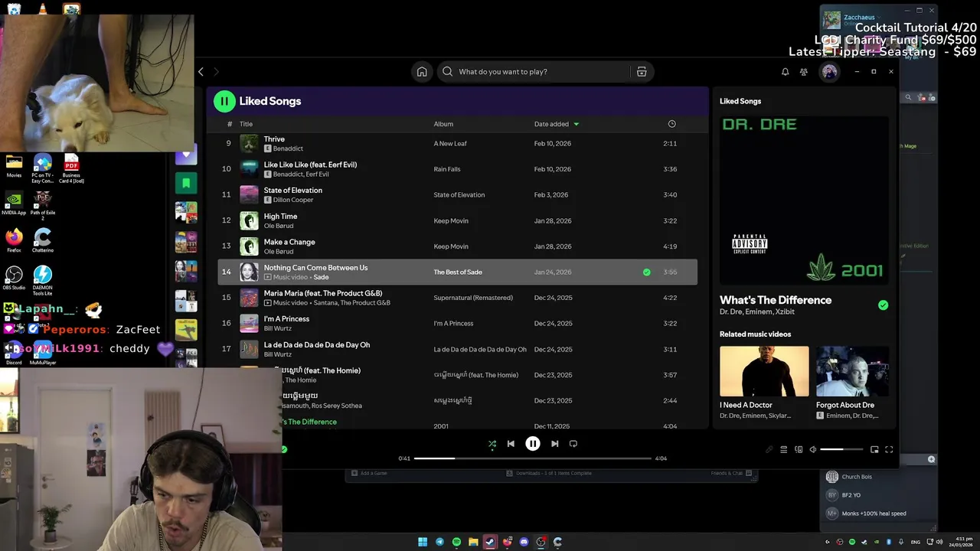Open the Browse icon in search bar
This screenshot has width=980, height=551.
click(x=642, y=72)
